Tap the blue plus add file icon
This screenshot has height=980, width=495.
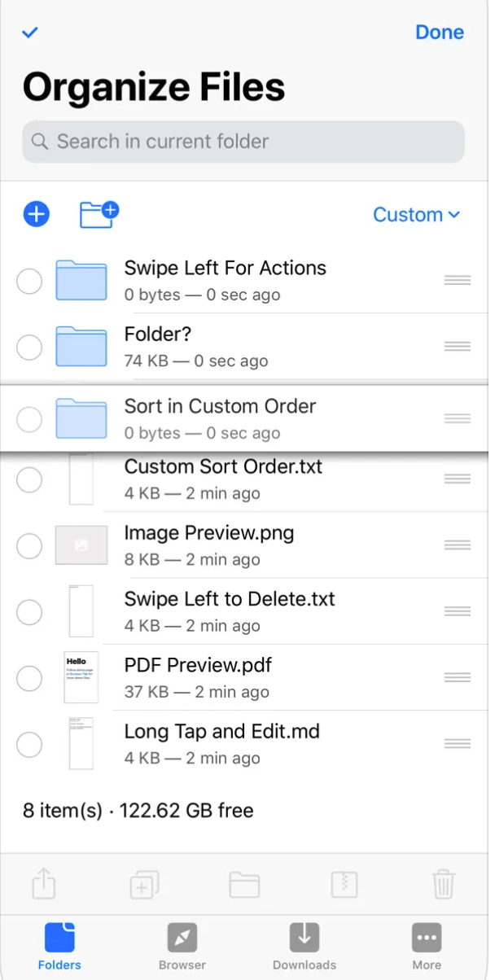click(x=37, y=215)
